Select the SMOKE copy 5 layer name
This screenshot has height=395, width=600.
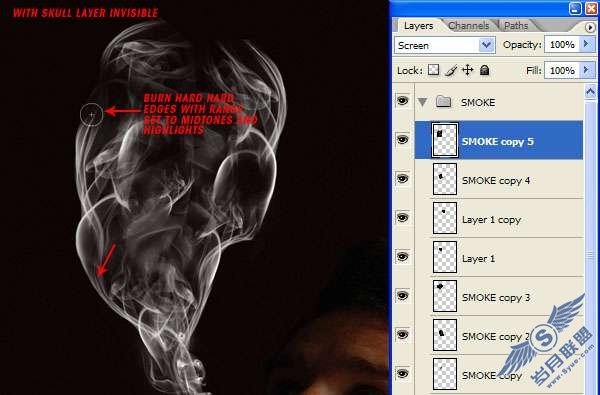[497, 142]
